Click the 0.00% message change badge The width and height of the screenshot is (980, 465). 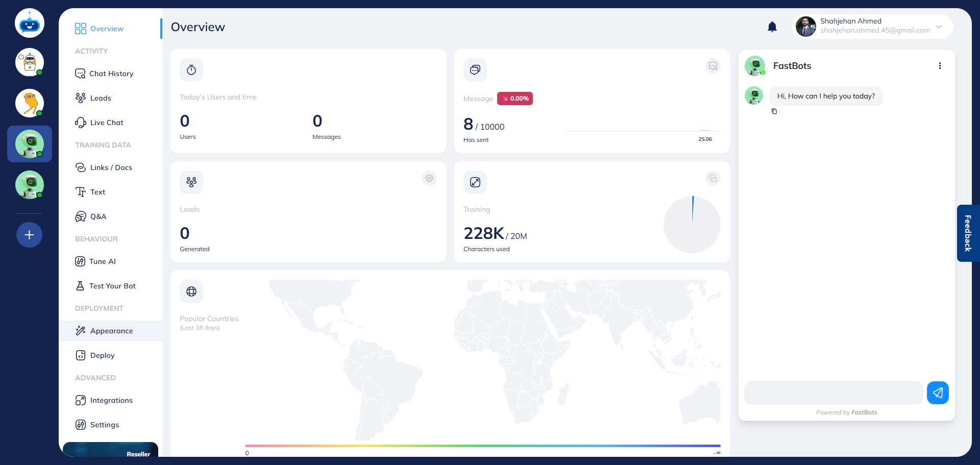[515, 99]
